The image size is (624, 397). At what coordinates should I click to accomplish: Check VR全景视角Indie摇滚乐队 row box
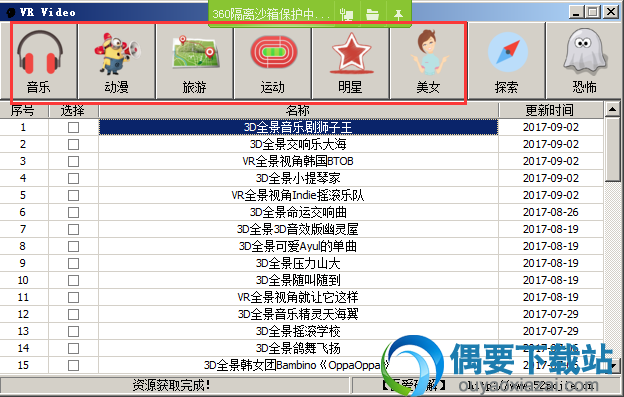tap(73, 195)
